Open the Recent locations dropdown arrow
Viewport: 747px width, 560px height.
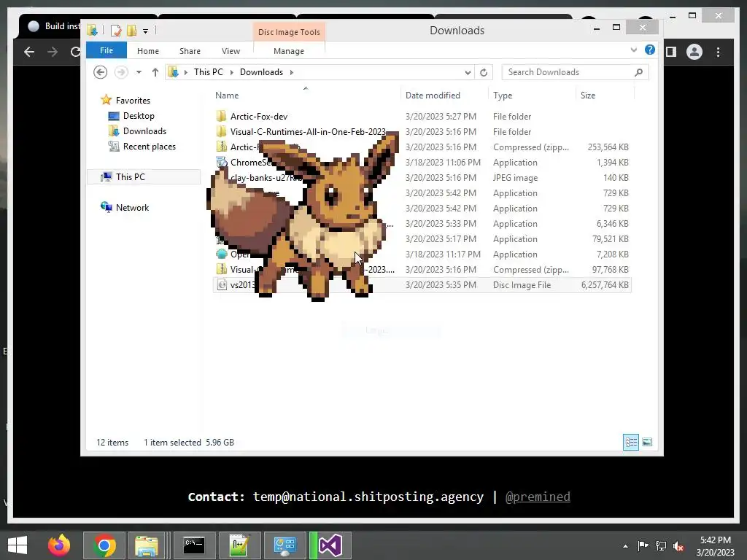pos(139,72)
